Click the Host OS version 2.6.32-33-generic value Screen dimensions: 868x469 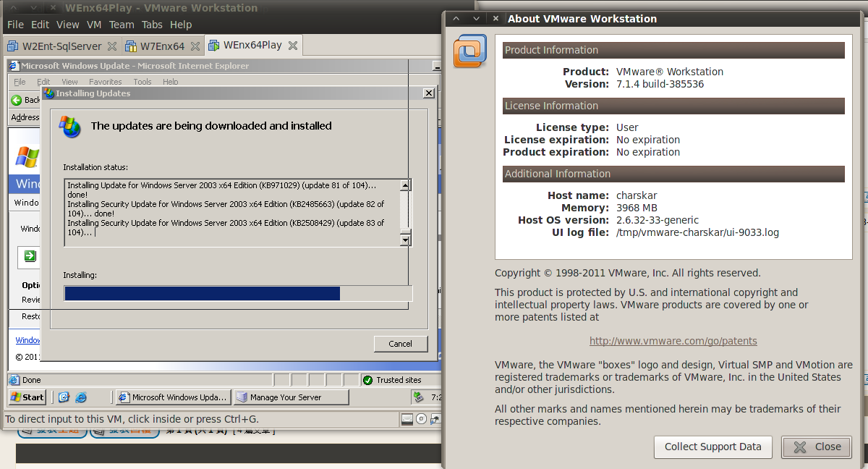(657, 220)
